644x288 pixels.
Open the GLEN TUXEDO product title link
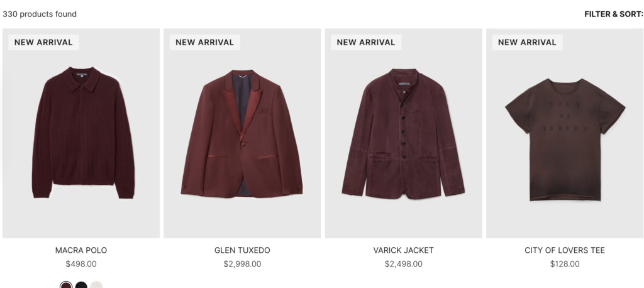point(242,250)
